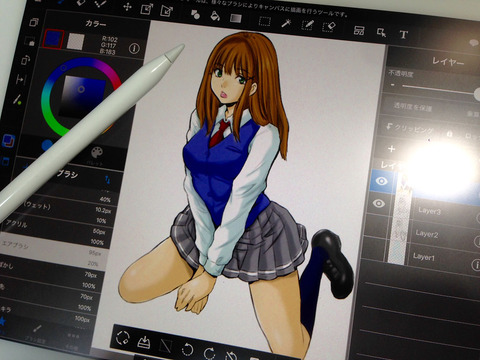Viewport: 480px width, 360px height.
Task: Tap the blue star favorites icon
Action: (x=3, y=321)
